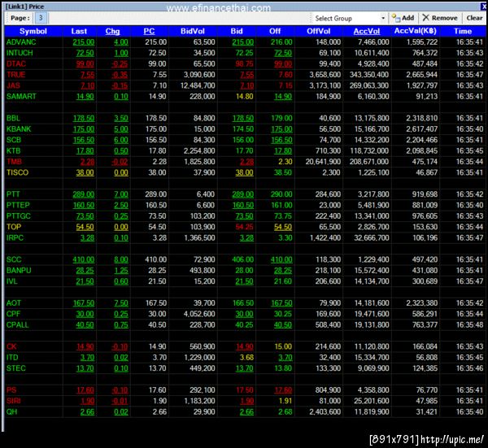
Task: Close the Link1 Price window
Action: tap(484, 7)
